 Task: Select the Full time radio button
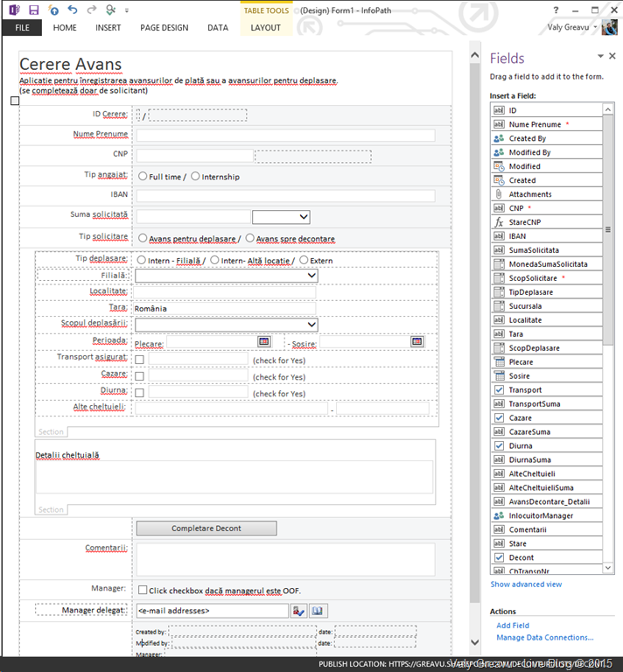tap(143, 177)
